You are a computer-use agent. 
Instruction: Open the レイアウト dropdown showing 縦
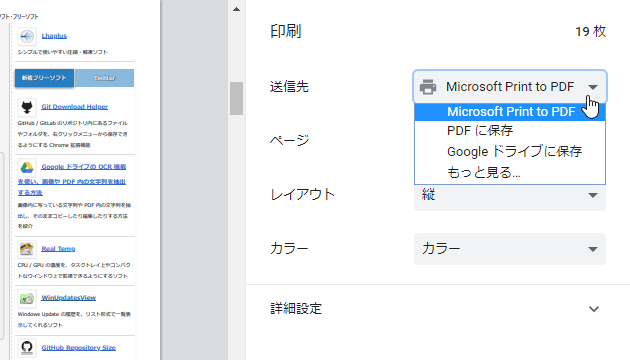pos(509,195)
